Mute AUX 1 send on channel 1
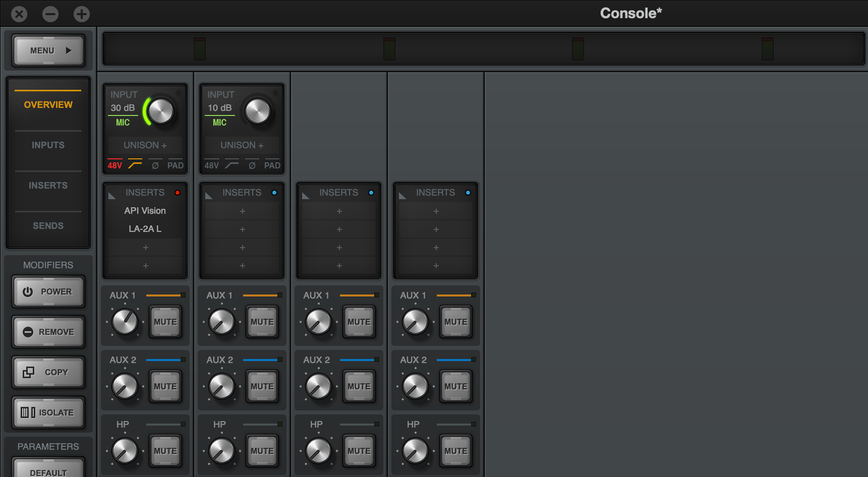Viewport: 868px width, 477px height. coord(165,322)
